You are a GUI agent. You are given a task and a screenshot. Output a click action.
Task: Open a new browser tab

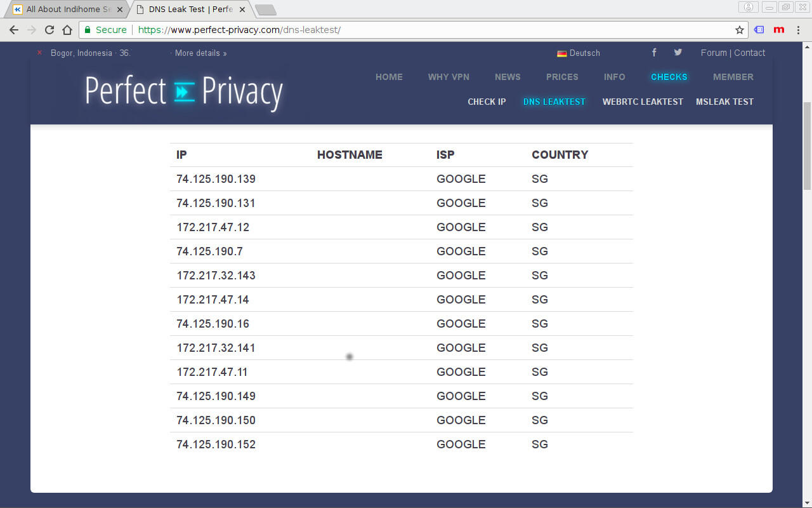[x=265, y=10]
